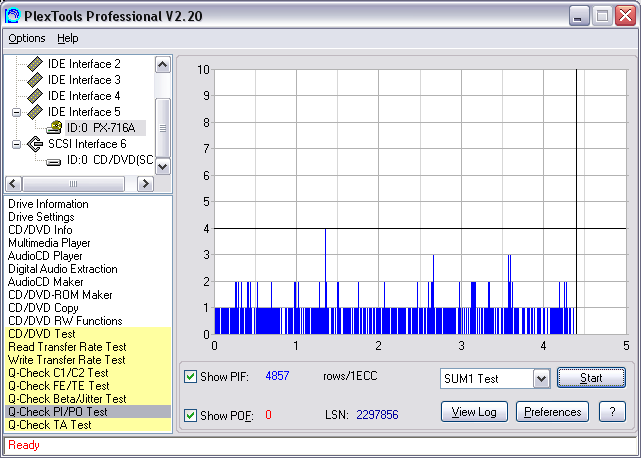Disable the Show POF checkbox
This screenshot has width=641, height=458.
(x=190, y=415)
